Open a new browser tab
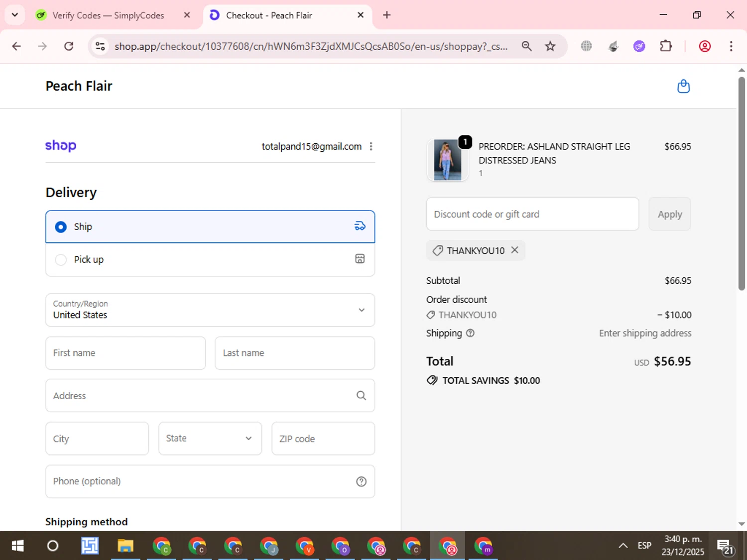Screen dimensions: 747x560 (x=387, y=15)
